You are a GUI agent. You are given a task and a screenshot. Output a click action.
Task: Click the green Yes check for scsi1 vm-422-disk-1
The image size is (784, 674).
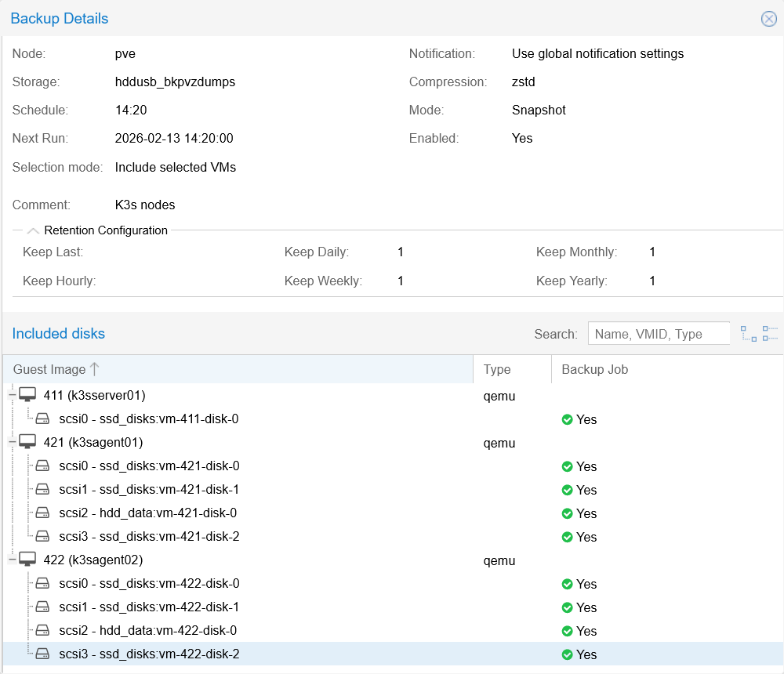[x=568, y=607]
